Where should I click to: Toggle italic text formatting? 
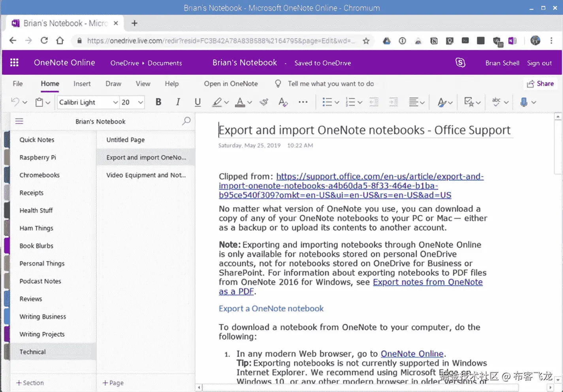(178, 102)
